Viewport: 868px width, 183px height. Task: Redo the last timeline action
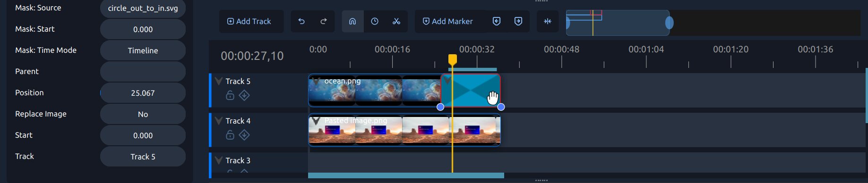tap(324, 21)
